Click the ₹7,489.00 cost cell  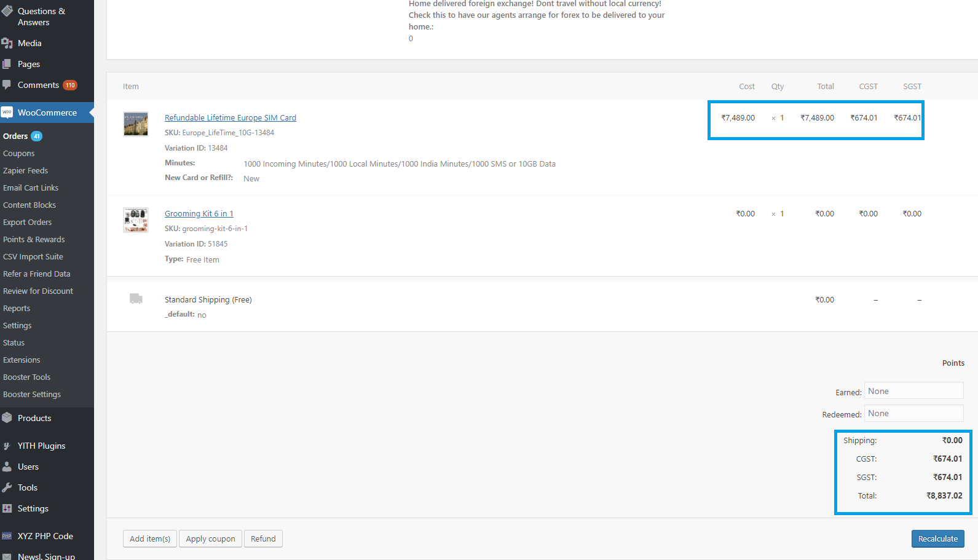coord(738,118)
